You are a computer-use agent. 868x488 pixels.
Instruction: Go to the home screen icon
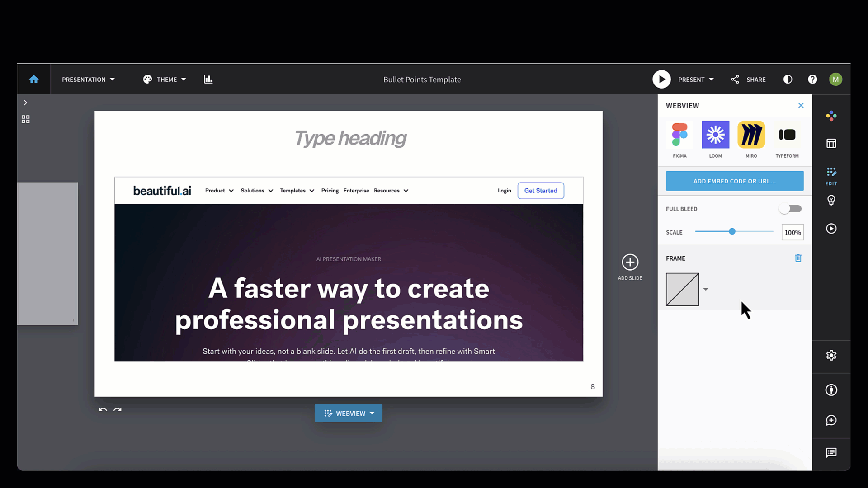click(x=34, y=80)
